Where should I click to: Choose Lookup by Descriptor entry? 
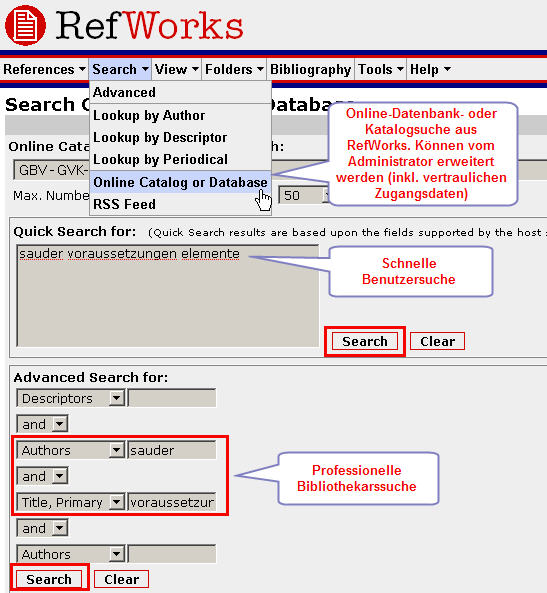(180, 137)
